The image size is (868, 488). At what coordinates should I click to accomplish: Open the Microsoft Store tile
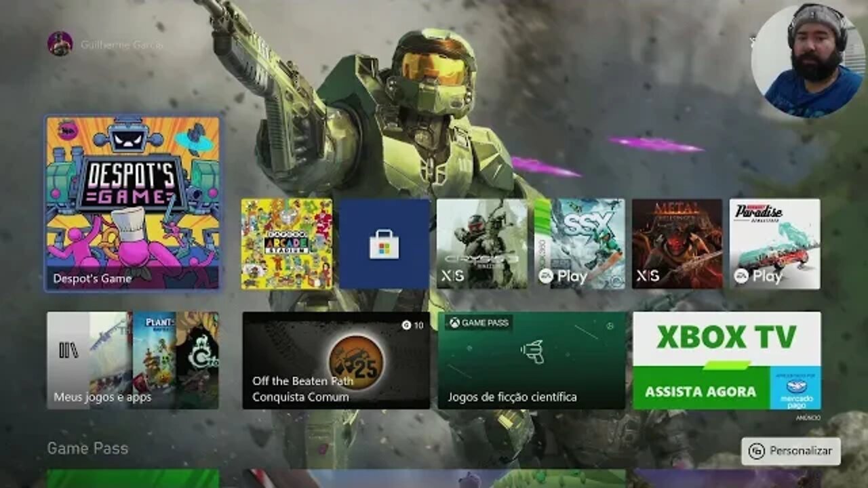[x=384, y=244]
